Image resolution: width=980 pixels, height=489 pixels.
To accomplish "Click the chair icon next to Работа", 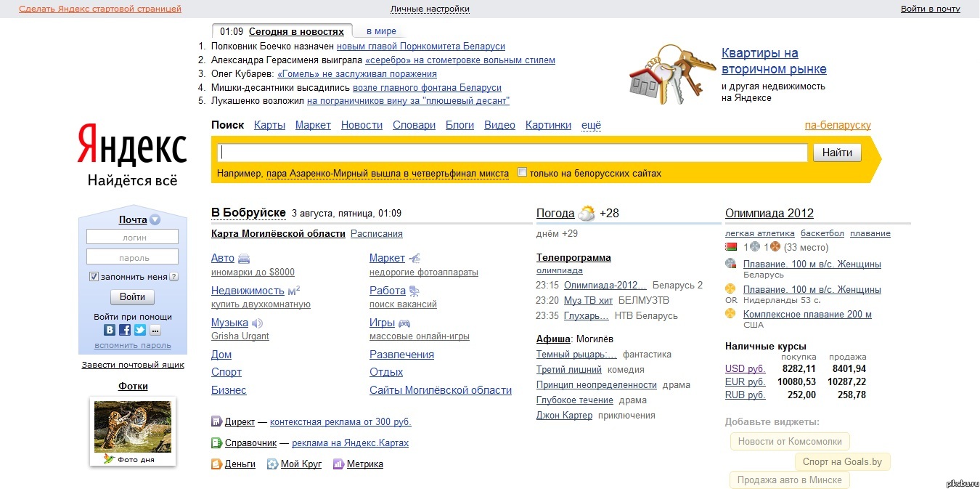I will point(414,291).
